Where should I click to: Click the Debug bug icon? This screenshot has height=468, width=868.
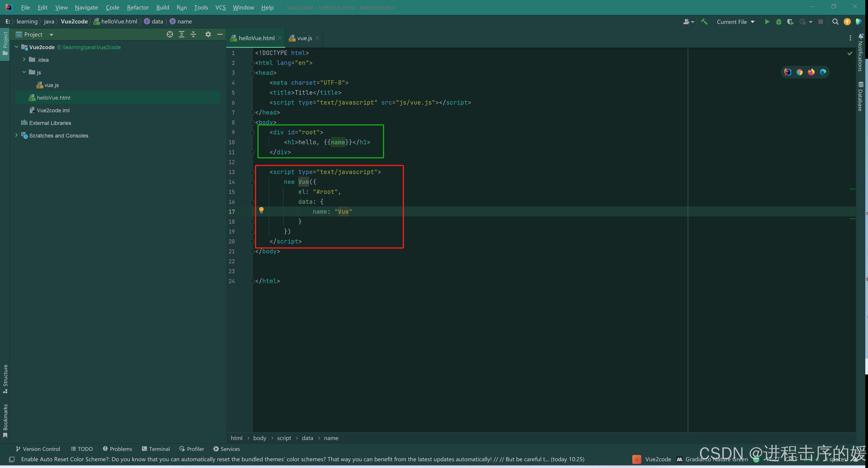(x=778, y=22)
